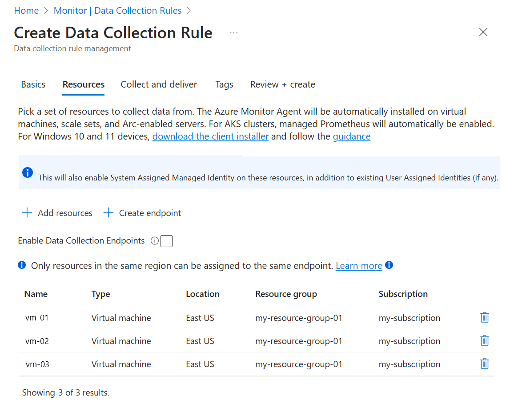This screenshot has width=506, height=420.
Task: Close the Create Data Collection Rule pane
Action: (x=483, y=32)
